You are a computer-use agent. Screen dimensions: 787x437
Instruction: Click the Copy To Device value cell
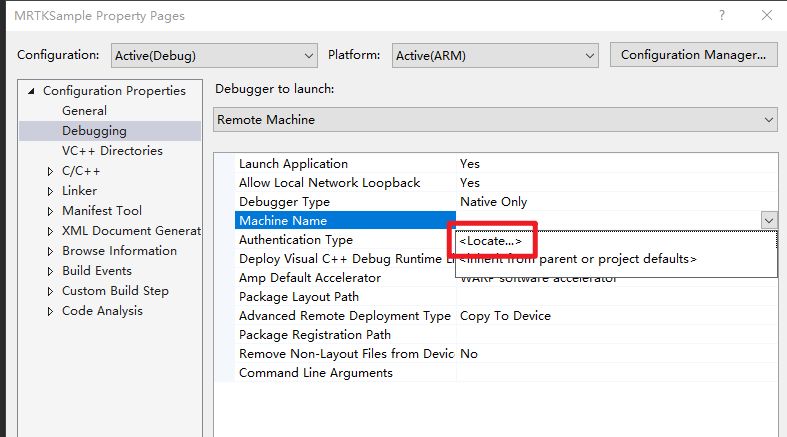(617, 316)
